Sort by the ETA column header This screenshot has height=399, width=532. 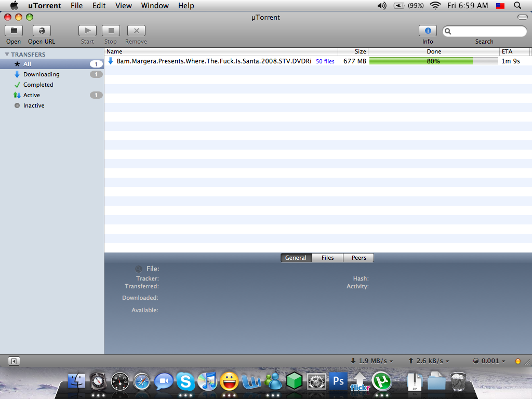coord(515,51)
